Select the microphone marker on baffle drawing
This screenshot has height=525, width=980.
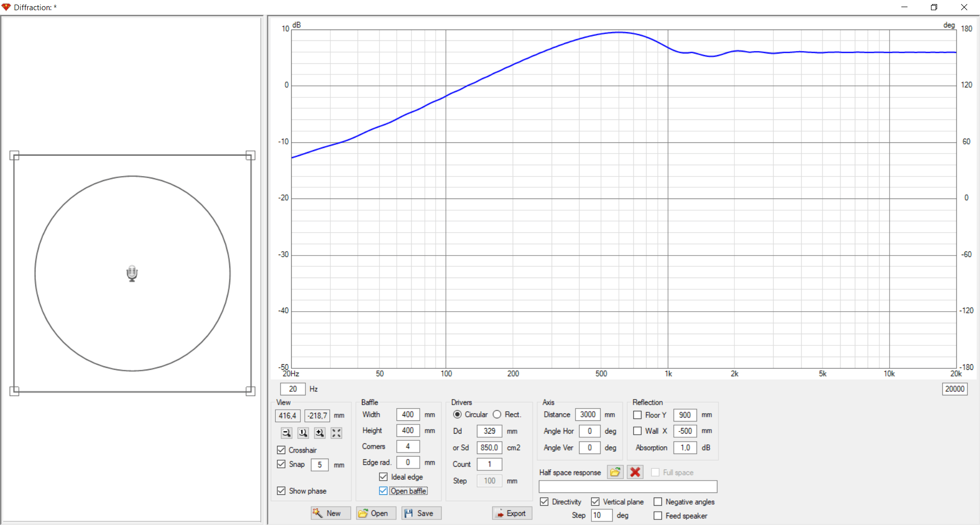(x=132, y=273)
